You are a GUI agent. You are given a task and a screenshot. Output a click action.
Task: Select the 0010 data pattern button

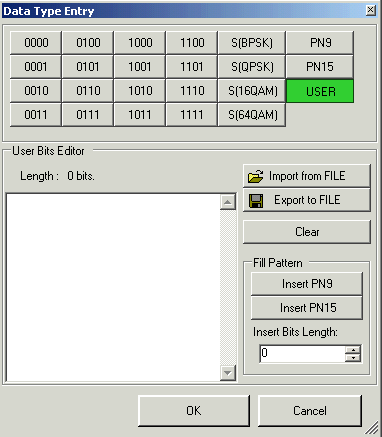[36, 91]
